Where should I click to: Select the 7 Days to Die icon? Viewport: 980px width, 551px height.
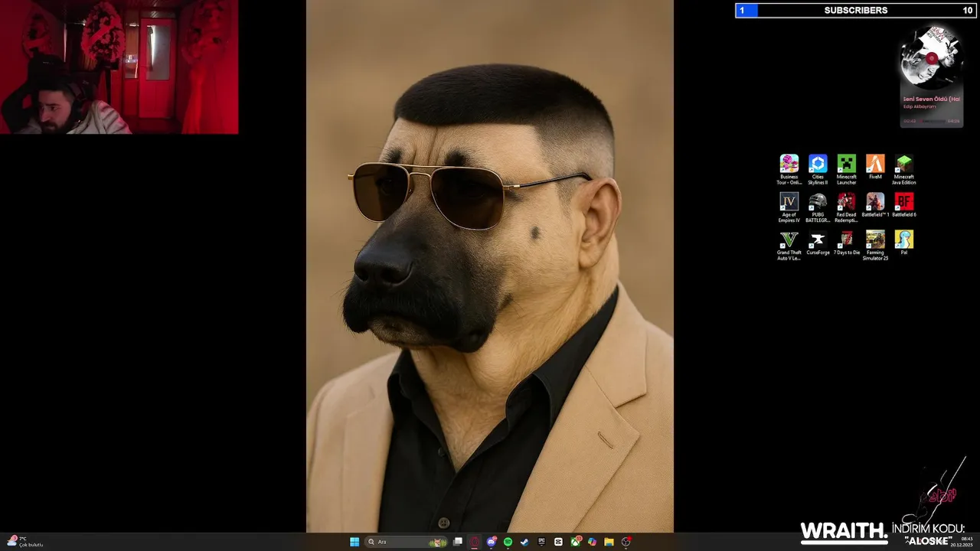point(846,243)
